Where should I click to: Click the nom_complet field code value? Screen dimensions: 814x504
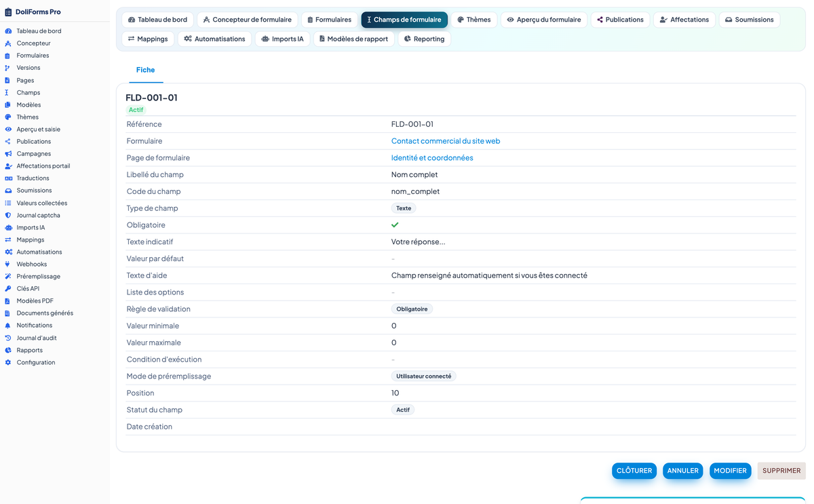click(415, 191)
